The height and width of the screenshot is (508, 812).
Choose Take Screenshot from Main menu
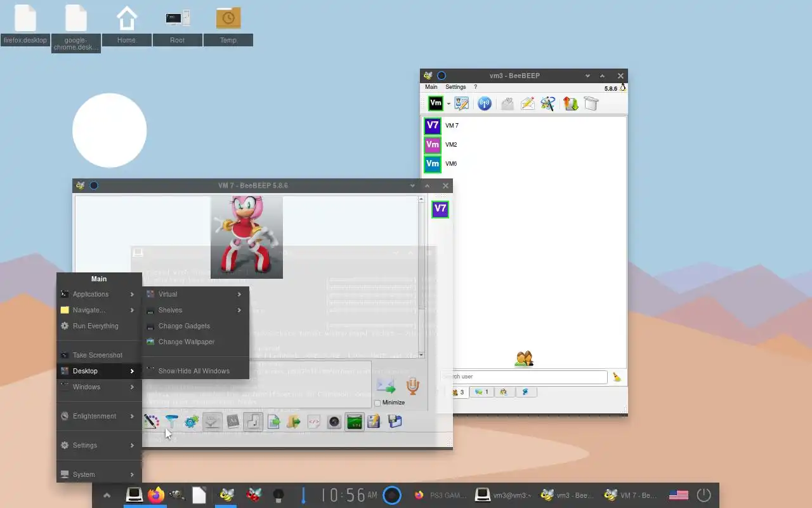point(99,356)
